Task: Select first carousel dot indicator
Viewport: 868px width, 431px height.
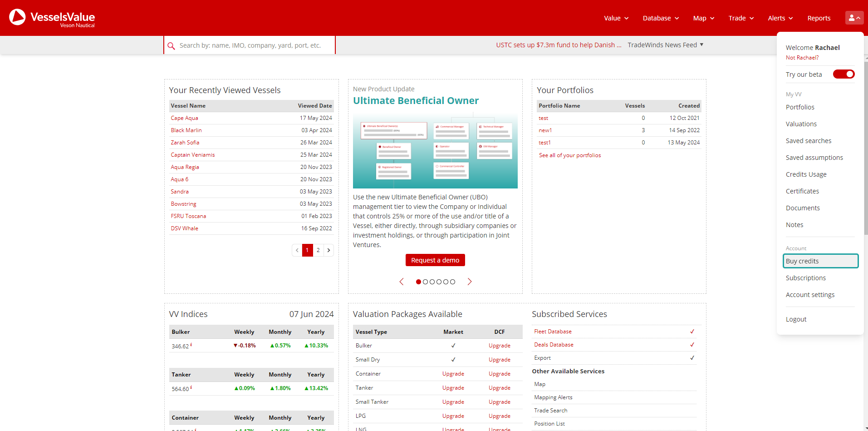Action: click(x=418, y=282)
